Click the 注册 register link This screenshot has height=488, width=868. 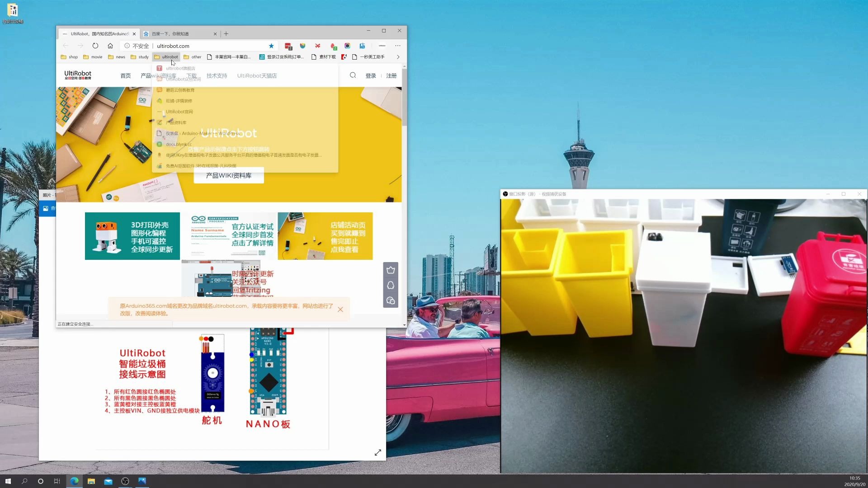coord(392,75)
